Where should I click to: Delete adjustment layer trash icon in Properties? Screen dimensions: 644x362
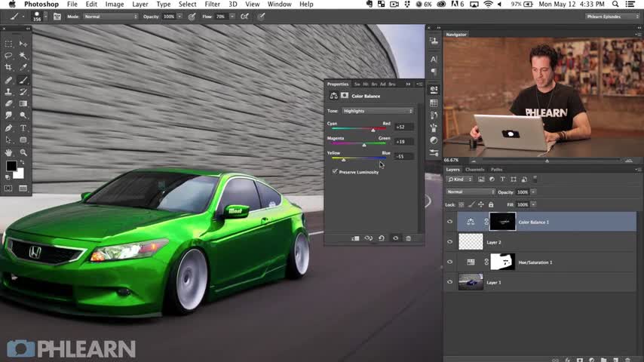click(408, 238)
